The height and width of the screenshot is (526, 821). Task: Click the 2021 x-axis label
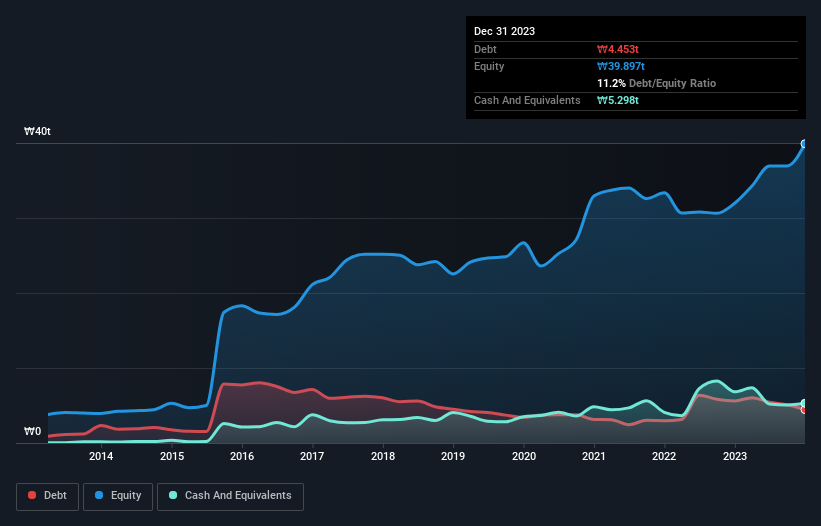tap(594, 456)
